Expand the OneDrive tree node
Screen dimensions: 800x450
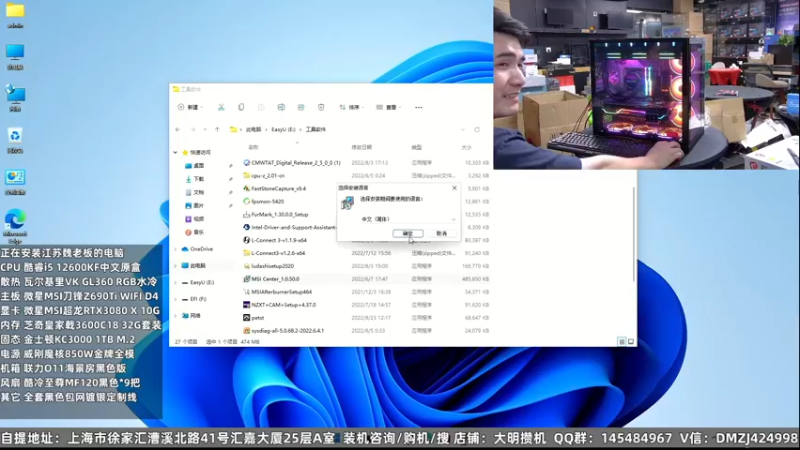pyautogui.click(x=176, y=249)
